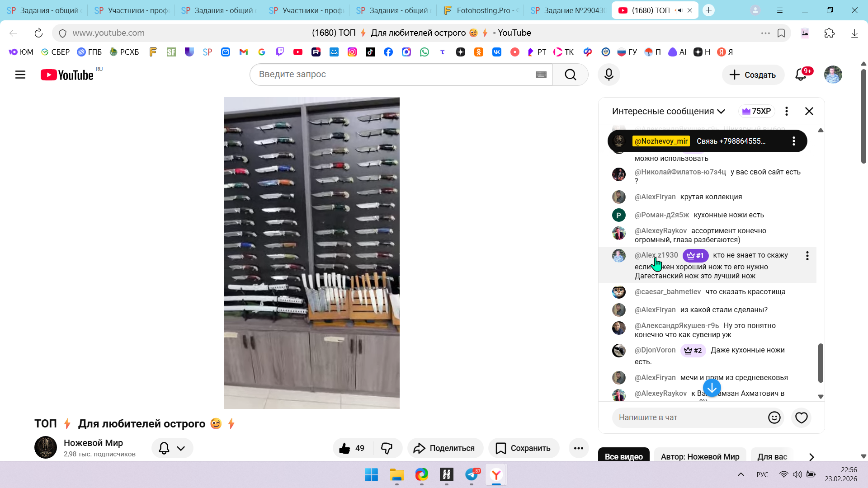This screenshot has width=868, height=488.
Task: Open the notifications bell with 9+ badge
Action: [801, 75]
